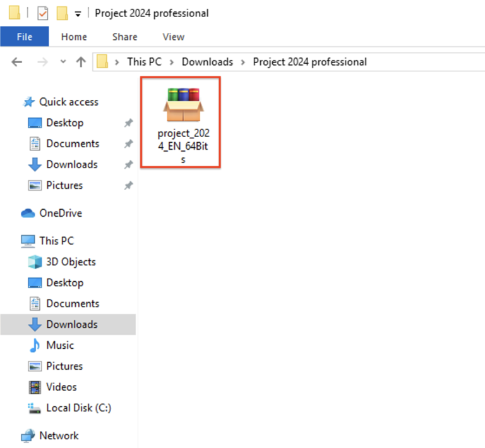Screen dimensions: 485x448
Task: Click pin icon next to Pictures
Action: pyautogui.click(x=128, y=185)
